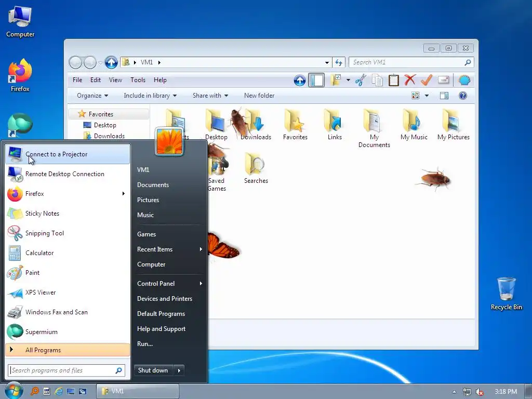
Task: Select the My Music folder icon
Action: [414, 125]
